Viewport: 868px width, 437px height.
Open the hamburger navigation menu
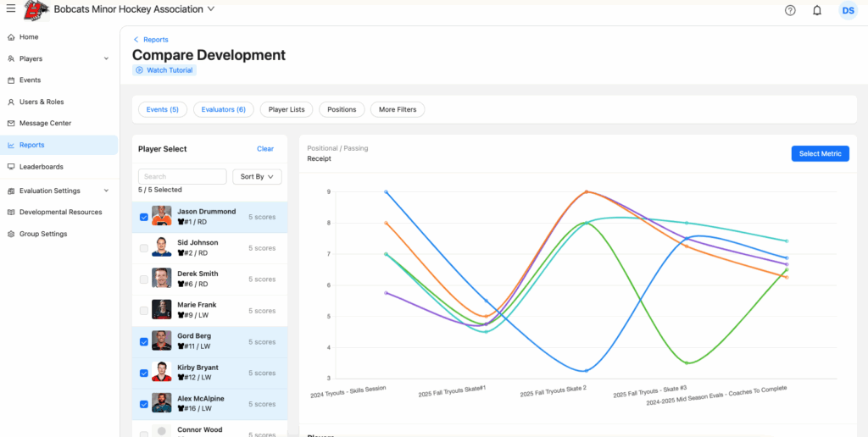[x=11, y=9]
